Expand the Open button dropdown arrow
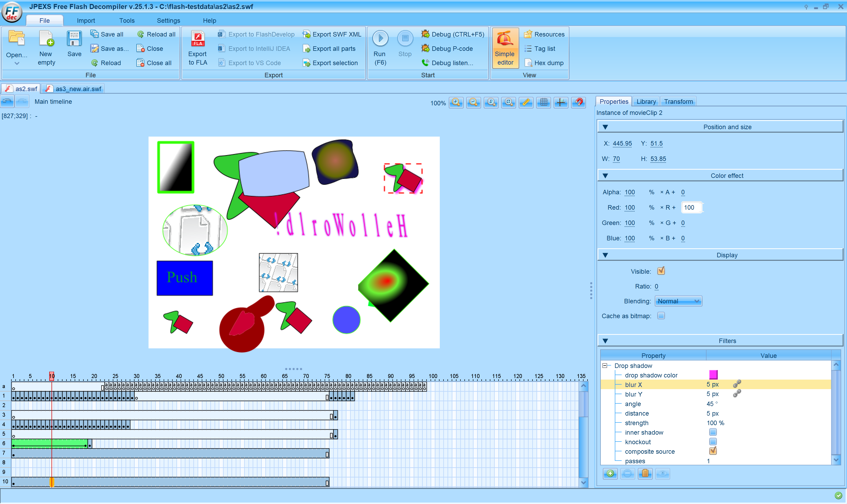This screenshot has height=504, width=847. [x=17, y=64]
